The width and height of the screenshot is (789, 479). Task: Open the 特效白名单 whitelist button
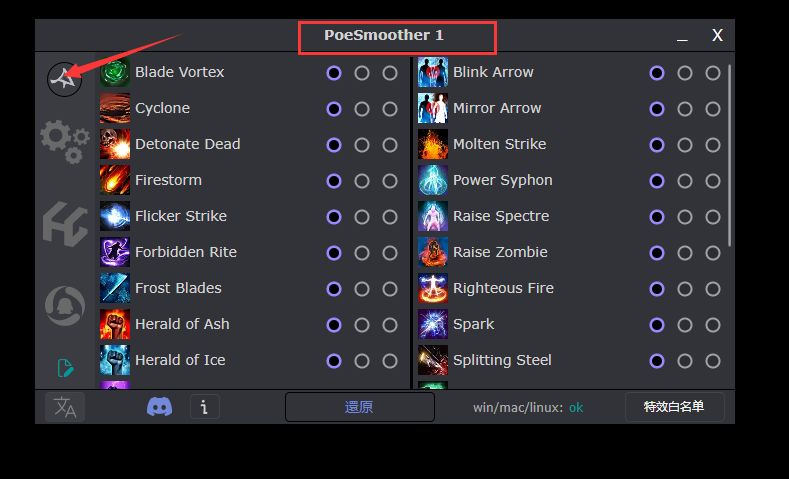(x=674, y=407)
